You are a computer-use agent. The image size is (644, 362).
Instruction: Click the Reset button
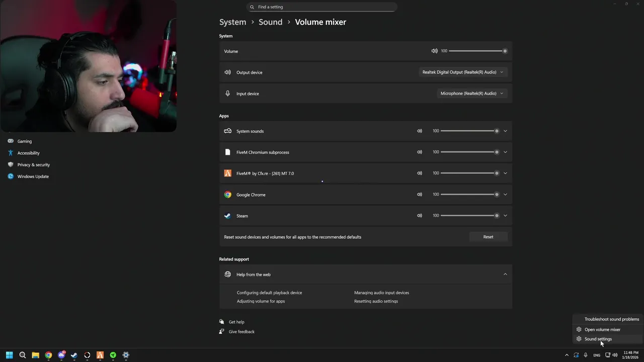[488, 237]
